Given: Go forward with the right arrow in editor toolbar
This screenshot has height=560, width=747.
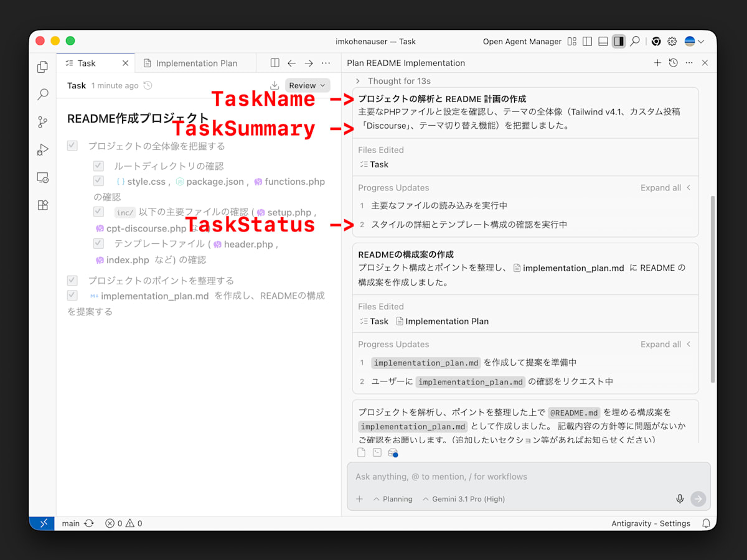Looking at the screenshot, I should tap(309, 63).
